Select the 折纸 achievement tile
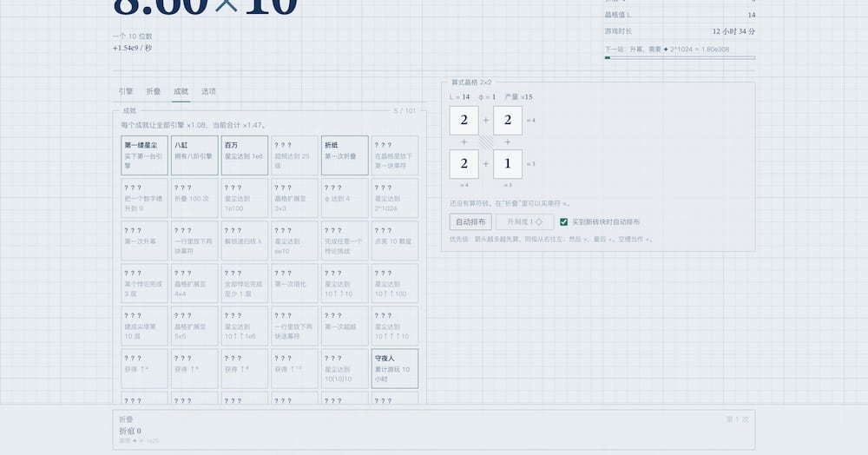868x455 pixels. tap(345, 155)
